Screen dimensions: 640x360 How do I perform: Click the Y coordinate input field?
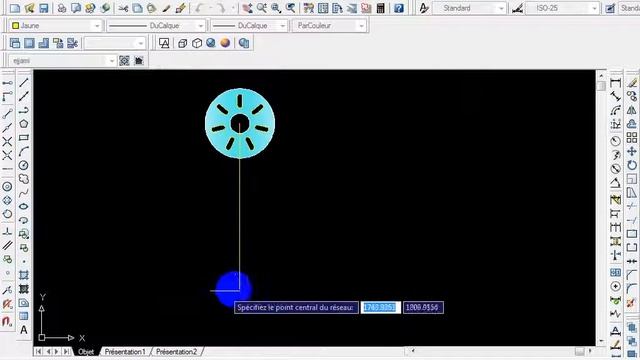click(423, 307)
